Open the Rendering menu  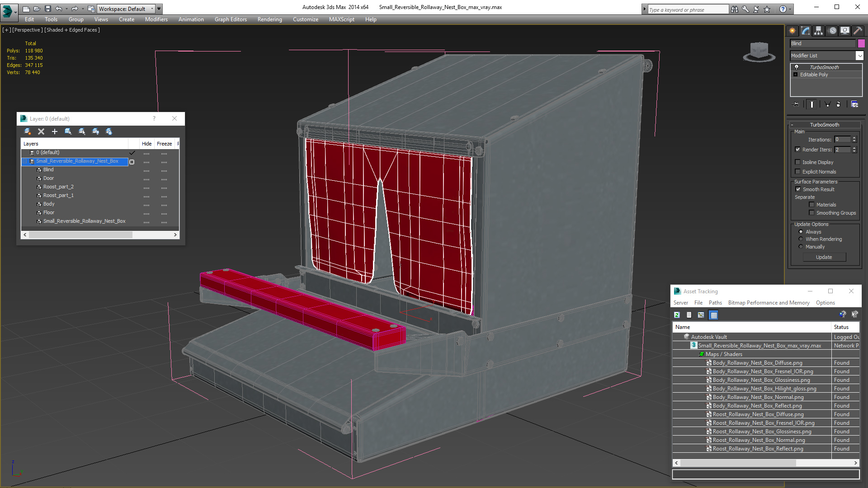click(x=269, y=19)
